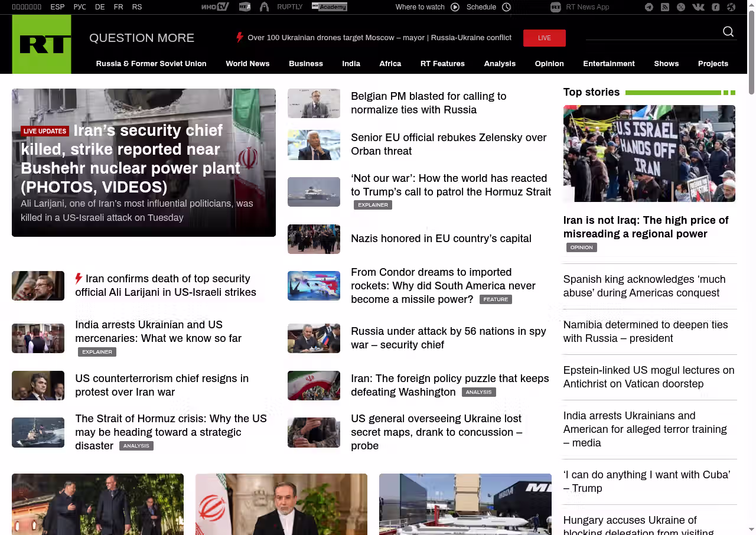This screenshot has width=756, height=535.
Task: Click the search input field
Action: click(652, 32)
